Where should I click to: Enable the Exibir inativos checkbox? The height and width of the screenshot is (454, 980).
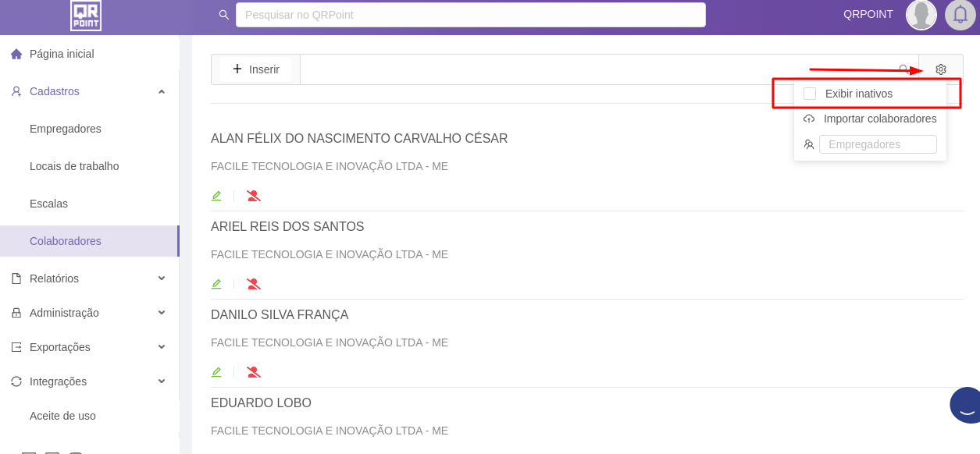coord(810,94)
